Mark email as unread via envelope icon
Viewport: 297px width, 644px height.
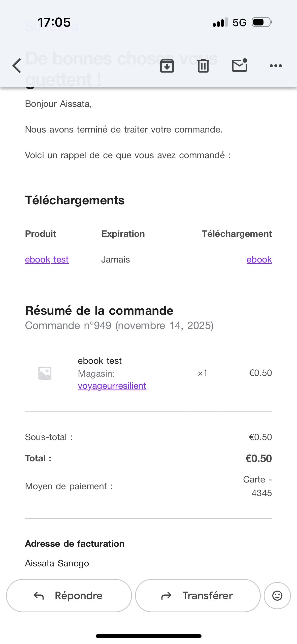pos(240,66)
